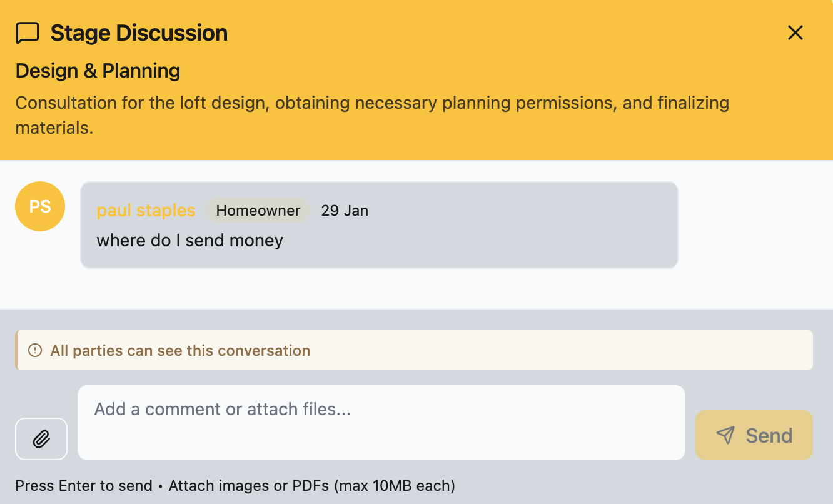833x504 pixels.
Task: Click the info circle icon in the notice
Action: click(36, 350)
